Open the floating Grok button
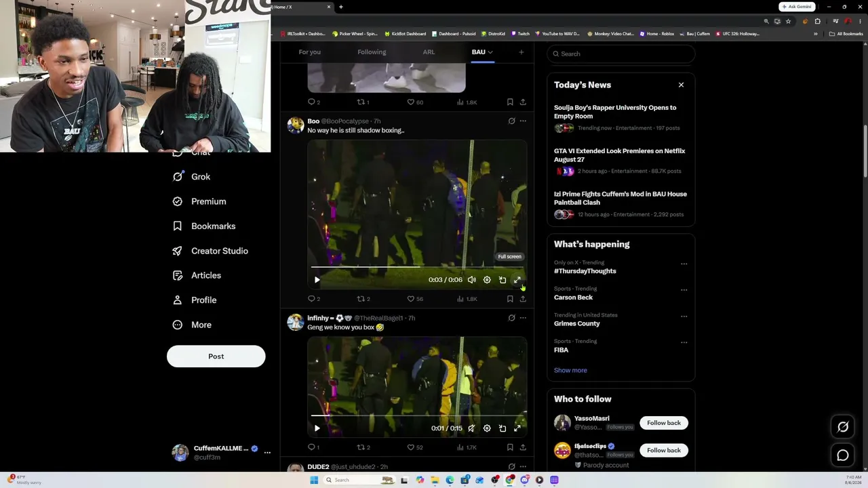 pyautogui.click(x=843, y=427)
